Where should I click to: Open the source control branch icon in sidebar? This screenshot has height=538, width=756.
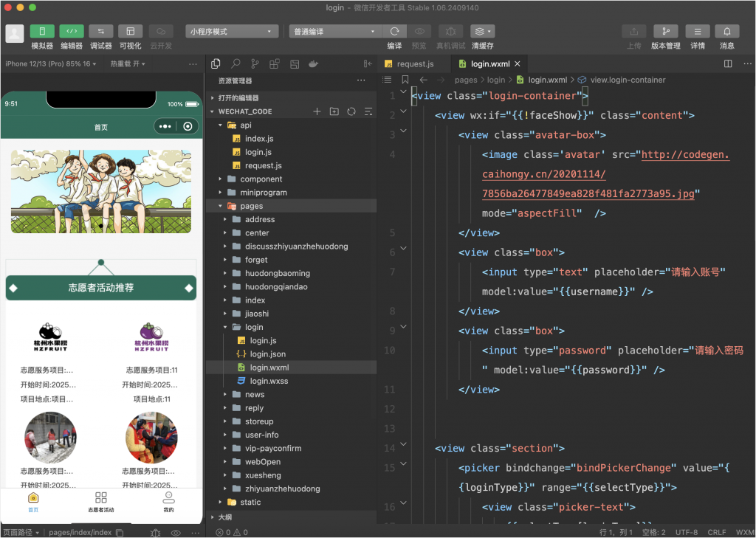click(255, 64)
